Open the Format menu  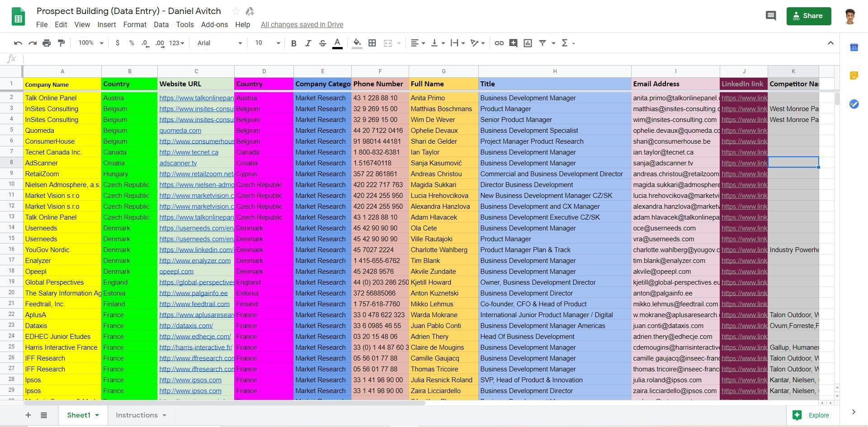(135, 25)
